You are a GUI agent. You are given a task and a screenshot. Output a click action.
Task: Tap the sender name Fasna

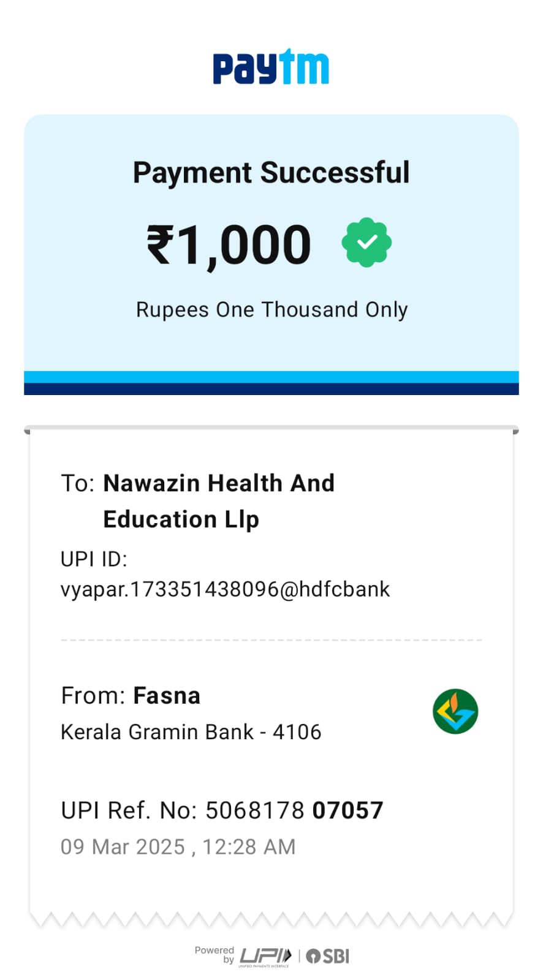click(167, 696)
